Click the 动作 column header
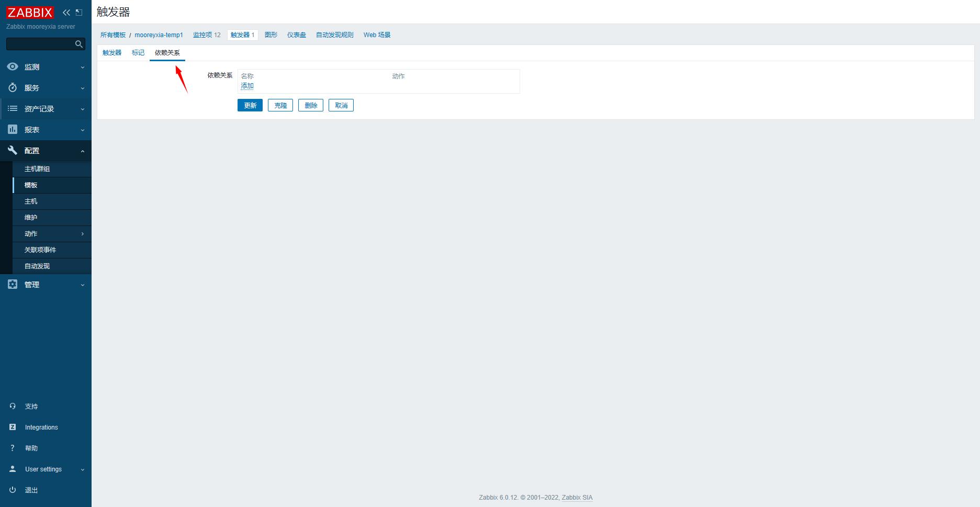This screenshot has height=507, width=980. coord(398,76)
